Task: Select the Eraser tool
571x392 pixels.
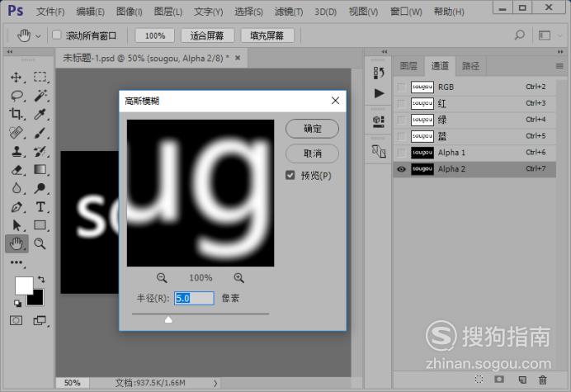Action: tap(17, 170)
